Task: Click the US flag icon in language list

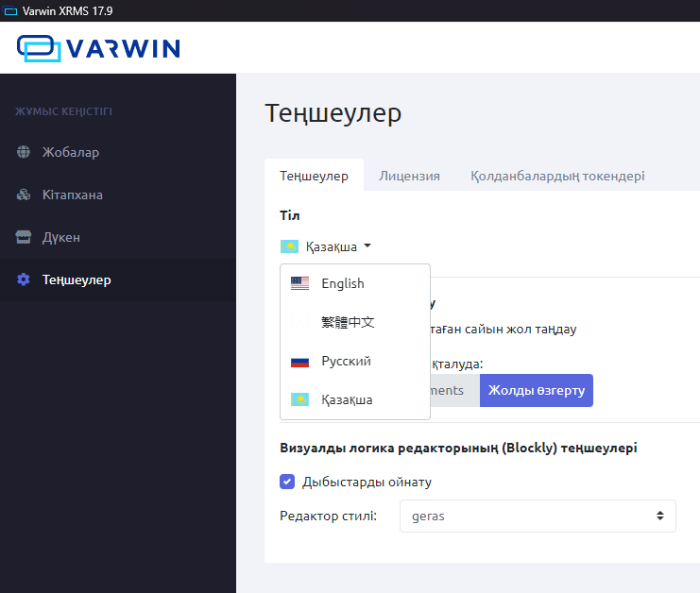Action: point(299,283)
